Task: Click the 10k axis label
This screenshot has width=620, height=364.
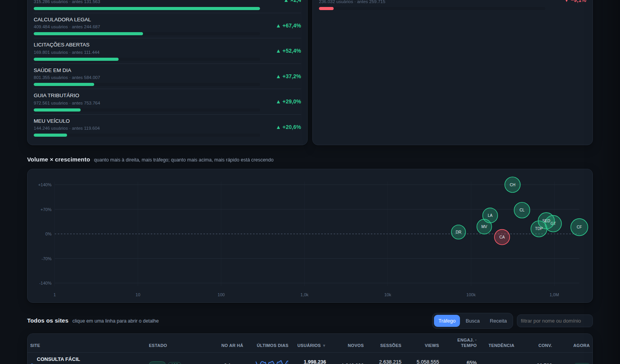Action: (x=387, y=295)
